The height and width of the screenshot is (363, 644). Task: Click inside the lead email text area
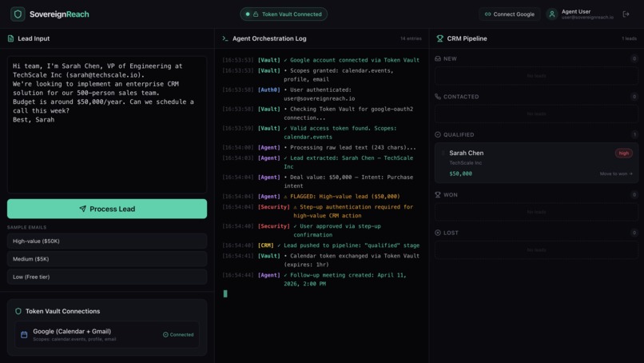107,125
